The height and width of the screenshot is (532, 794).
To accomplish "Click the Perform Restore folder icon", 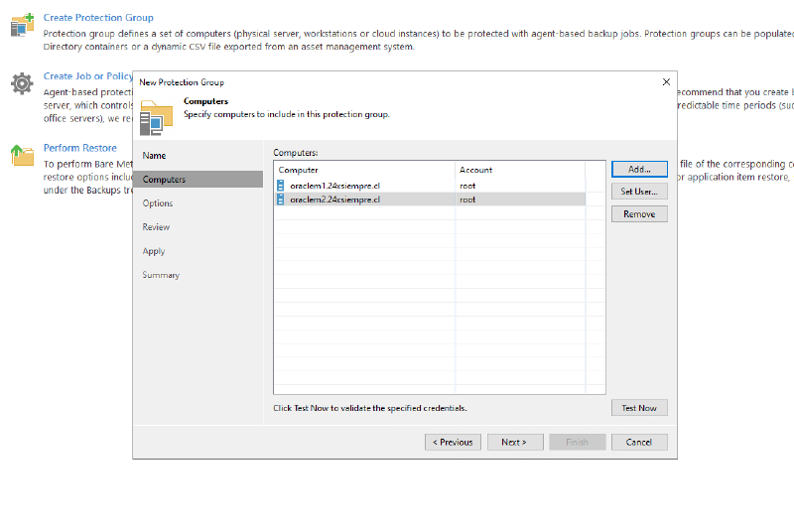I will click(x=22, y=155).
